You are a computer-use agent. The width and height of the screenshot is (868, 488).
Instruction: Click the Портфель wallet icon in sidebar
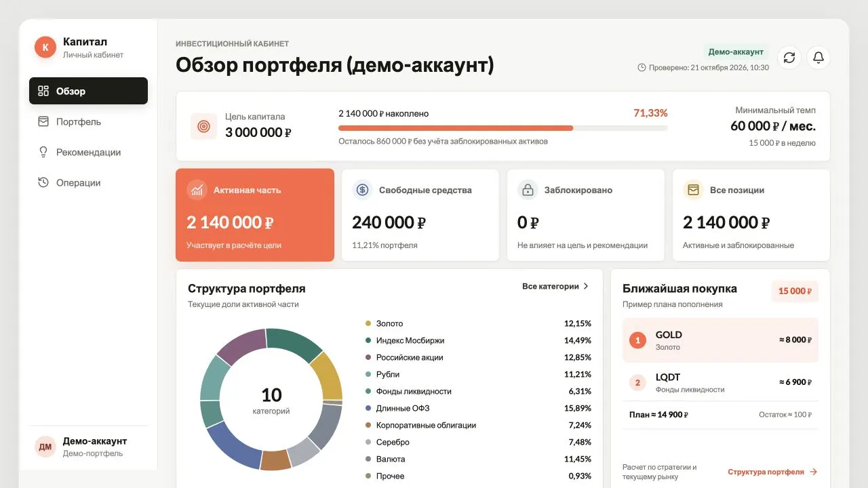coord(43,121)
